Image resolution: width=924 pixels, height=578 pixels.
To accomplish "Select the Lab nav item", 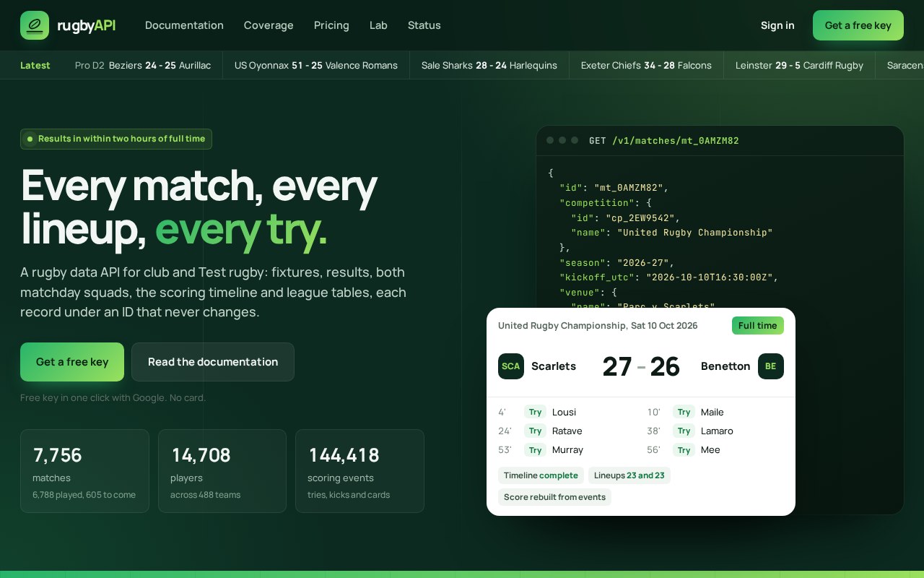I will (x=378, y=25).
